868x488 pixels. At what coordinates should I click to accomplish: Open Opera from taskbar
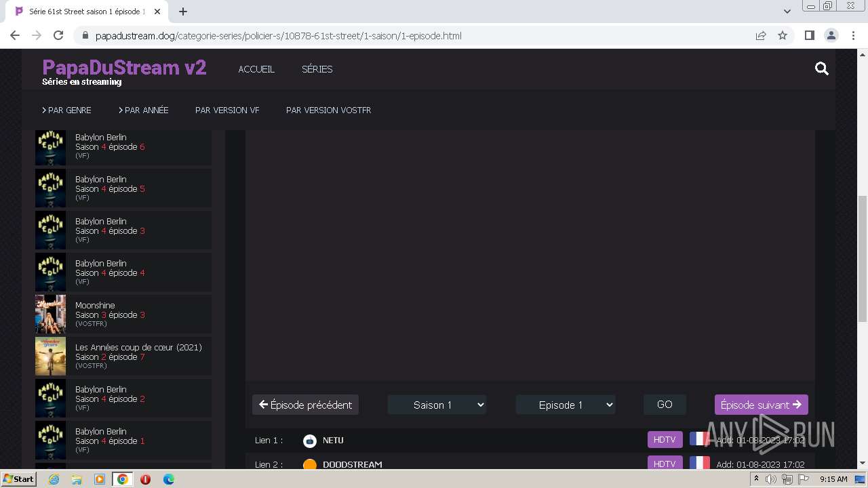coord(145,479)
